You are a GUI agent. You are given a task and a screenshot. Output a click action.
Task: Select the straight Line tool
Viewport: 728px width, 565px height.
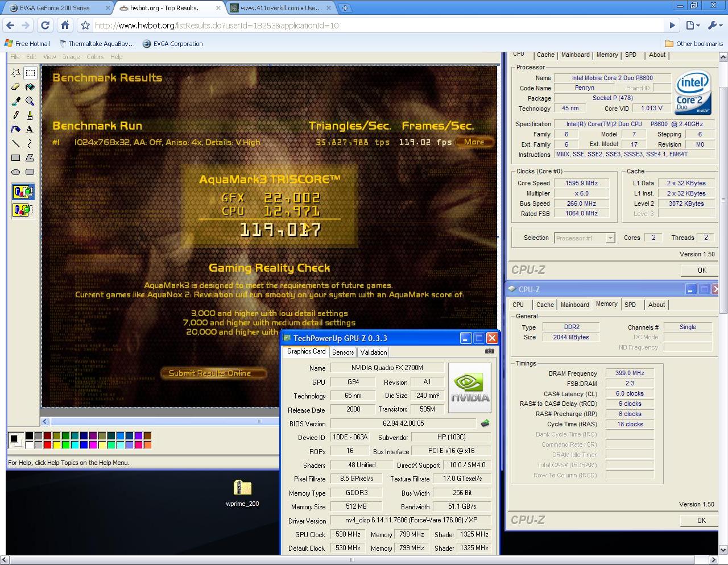[x=16, y=144]
